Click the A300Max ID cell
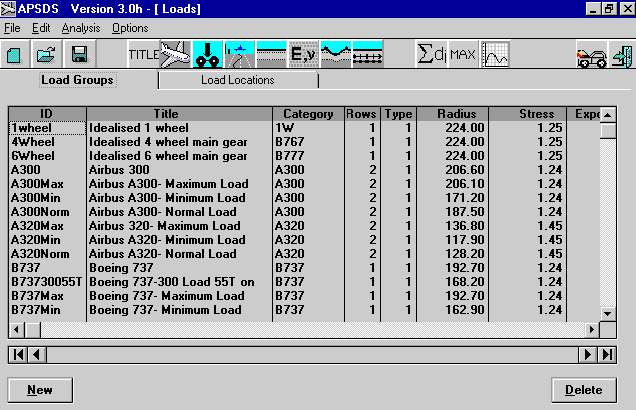The height and width of the screenshot is (410, 636). pos(47,184)
